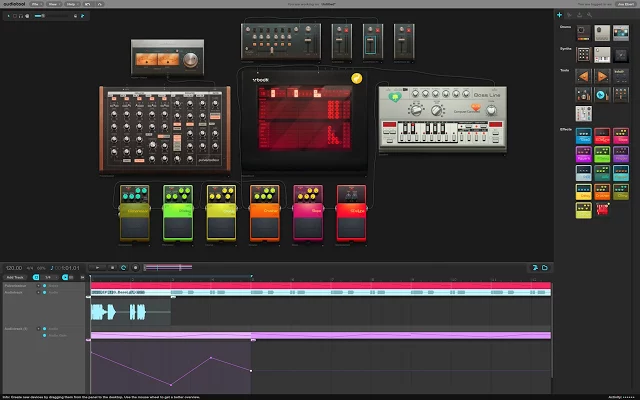Open the View menu
Screen dimensions: 640x400
coord(53,4)
